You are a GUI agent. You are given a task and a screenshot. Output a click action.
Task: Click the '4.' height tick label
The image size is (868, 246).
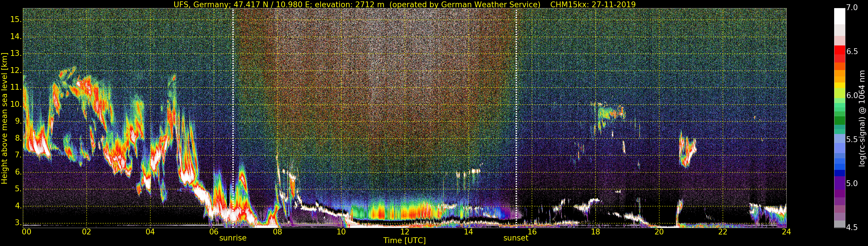(x=18, y=206)
